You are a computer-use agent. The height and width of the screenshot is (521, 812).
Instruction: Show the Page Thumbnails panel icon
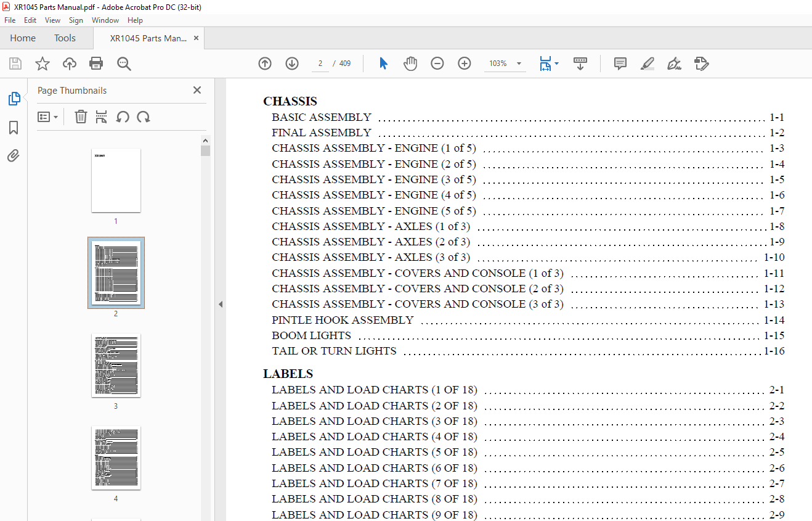click(14, 99)
